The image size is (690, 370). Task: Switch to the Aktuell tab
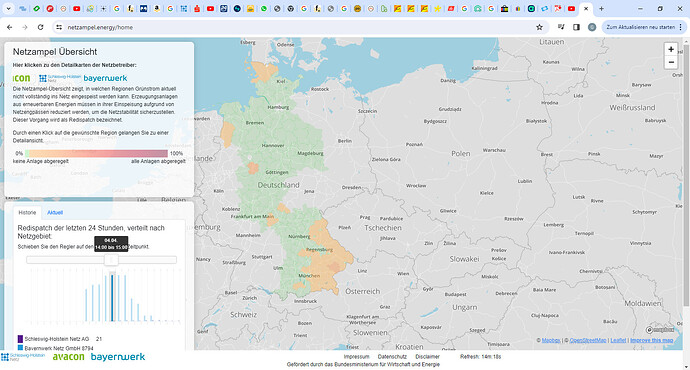tap(55, 212)
